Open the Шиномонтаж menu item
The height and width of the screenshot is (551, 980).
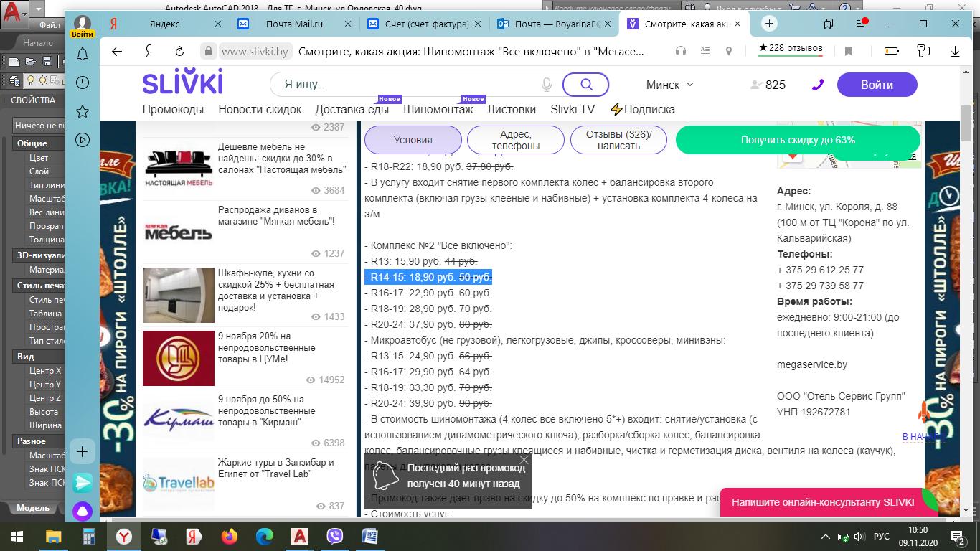(438, 110)
